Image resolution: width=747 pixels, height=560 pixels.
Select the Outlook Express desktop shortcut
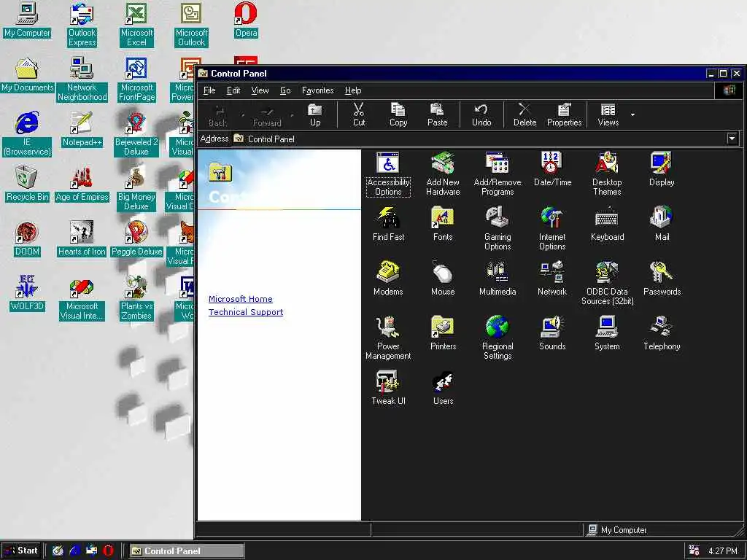click(82, 25)
